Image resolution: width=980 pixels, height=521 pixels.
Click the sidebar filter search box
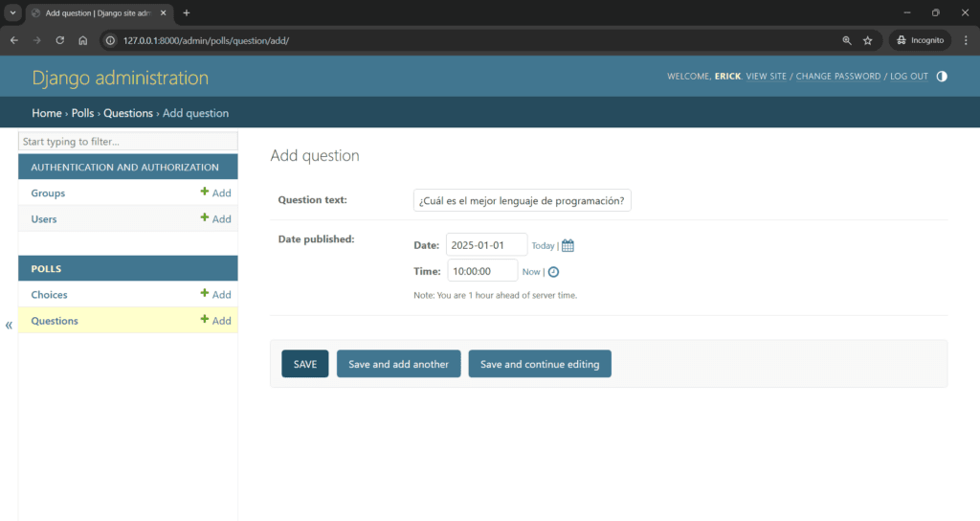[x=128, y=142]
